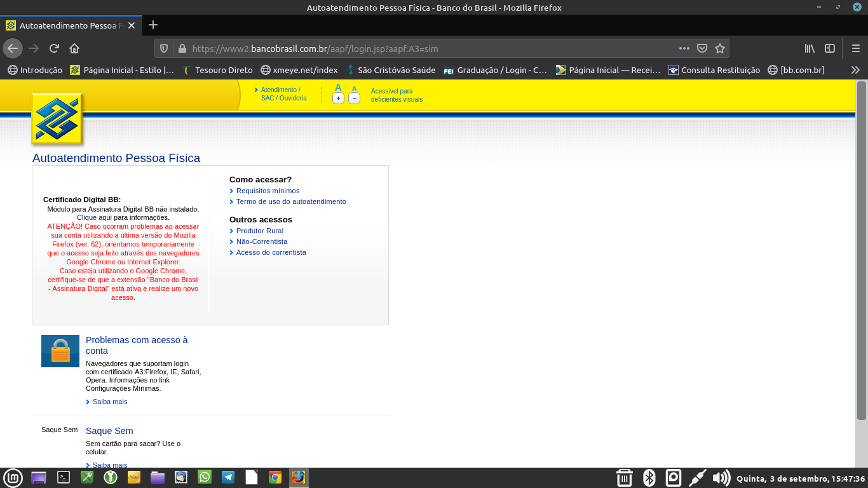The width and height of the screenshot is (868, 488).
Task: Open xmeye.net/index bookmark
Action: click(299, 70)
